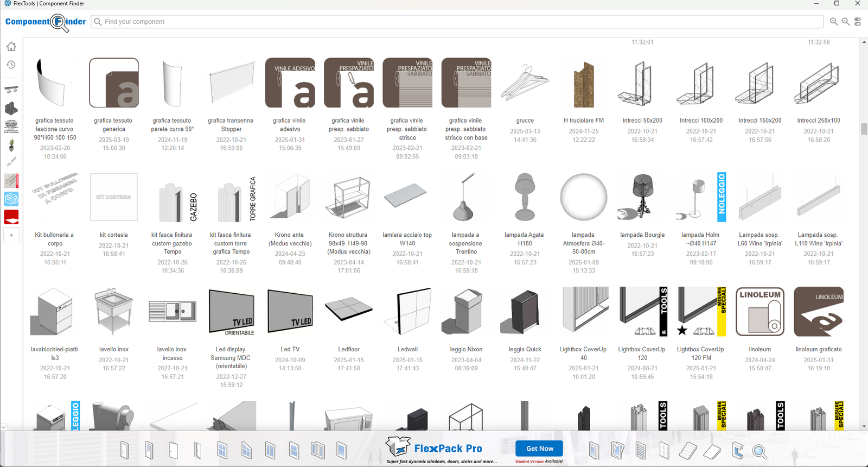Select the plant library in the sidebar
The height and width of the screenshot is (467, 868).
11,145
